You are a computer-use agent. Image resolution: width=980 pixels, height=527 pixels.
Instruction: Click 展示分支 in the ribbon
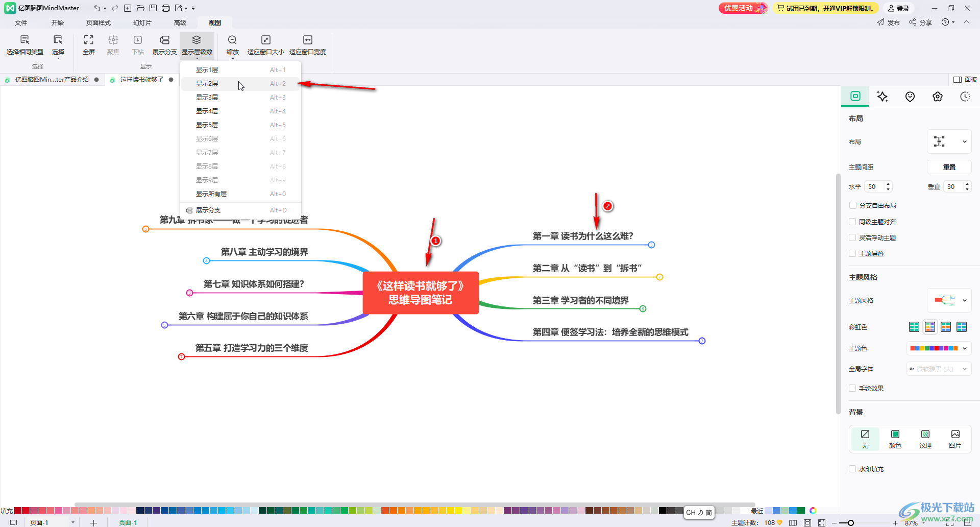point(164,45)
